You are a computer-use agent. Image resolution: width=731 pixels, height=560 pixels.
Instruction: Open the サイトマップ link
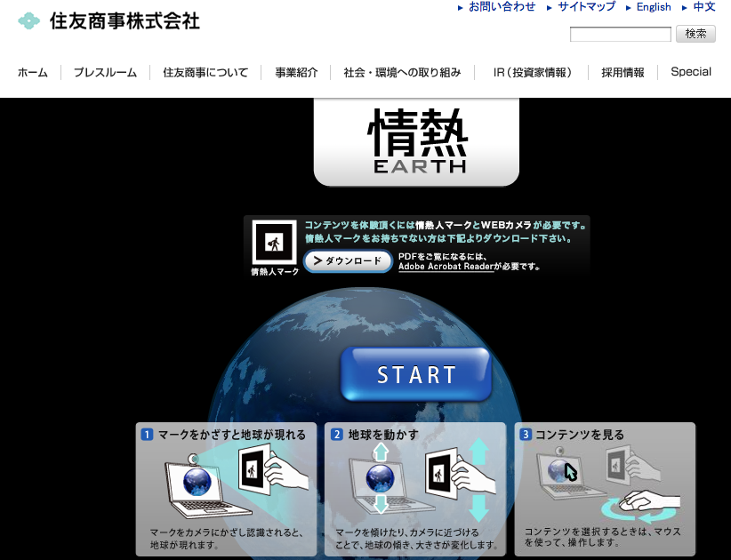(586, 7)
